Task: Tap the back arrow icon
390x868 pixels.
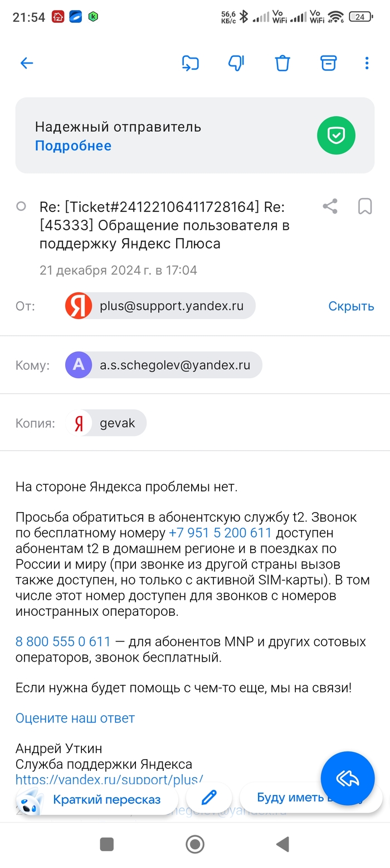Action: (27, 63)
